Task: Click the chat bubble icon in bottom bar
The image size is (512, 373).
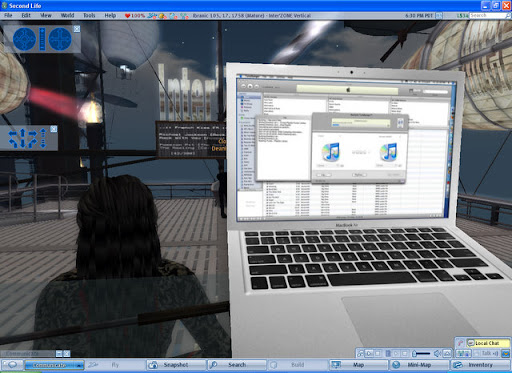Action: coord(12,365)
